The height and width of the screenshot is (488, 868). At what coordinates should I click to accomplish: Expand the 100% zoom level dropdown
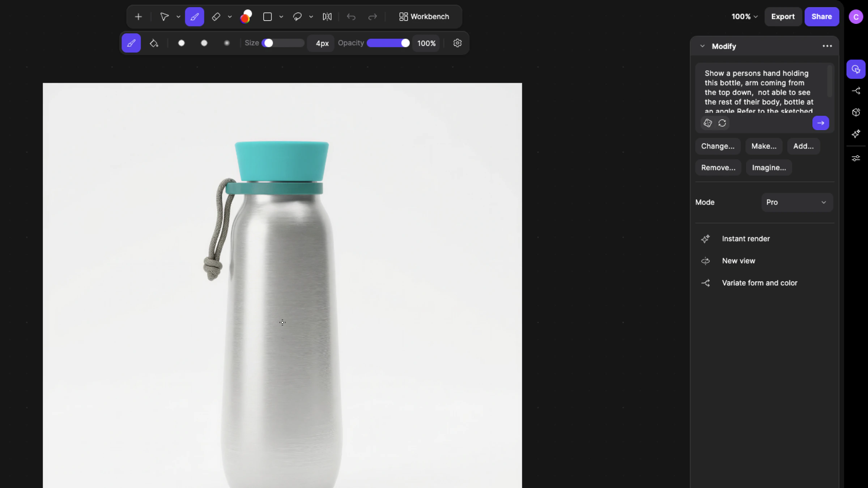(x=744, y=17)
